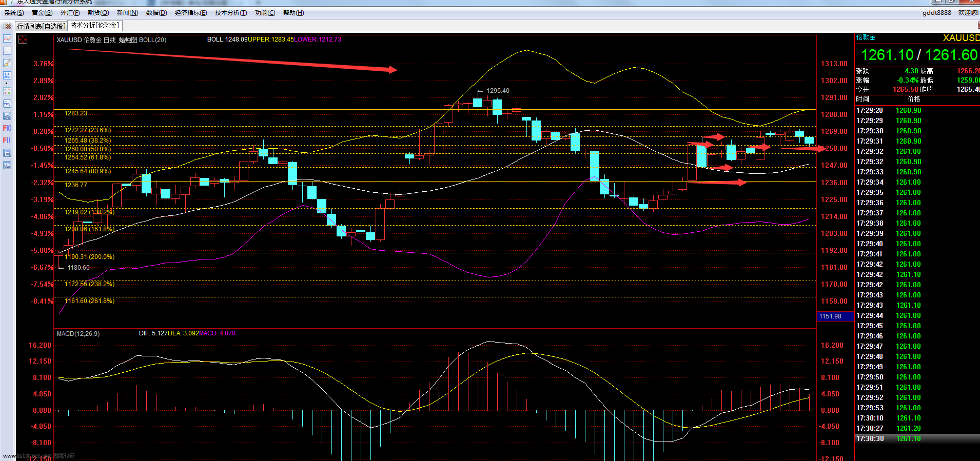This screenshot has width=980, height=461.
Task: Click the UPPER:1283.45 band value
Action: (x=271, y=39)
